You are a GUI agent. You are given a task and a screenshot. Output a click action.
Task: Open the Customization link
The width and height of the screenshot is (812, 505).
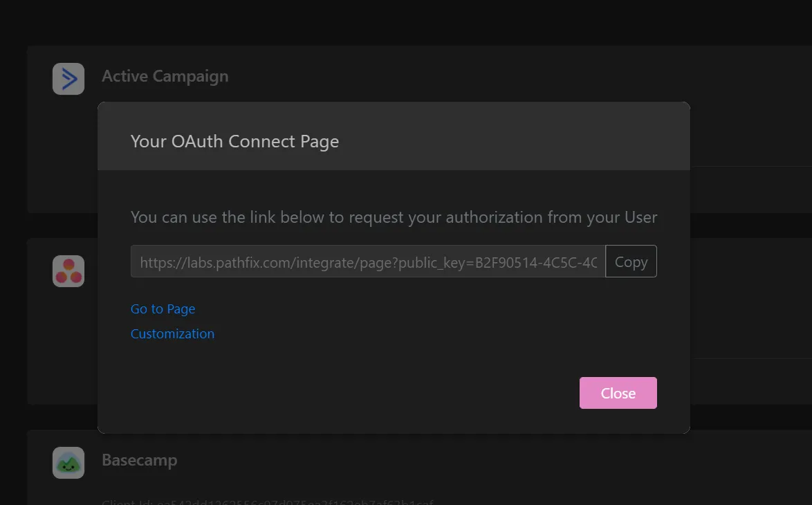pyautogui.click(x=172, y=333)
